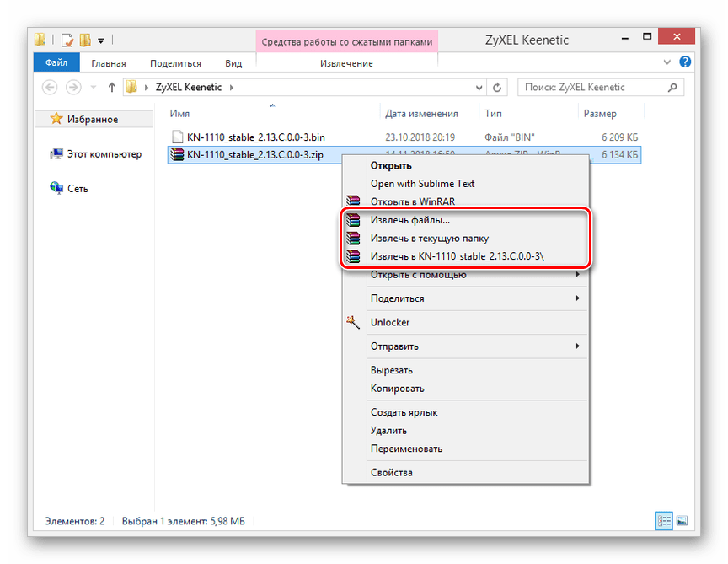The width and height of the screenshot is (728, 564).
Task: Expand the ribbon with the chevron
Action: coord(667,62)
